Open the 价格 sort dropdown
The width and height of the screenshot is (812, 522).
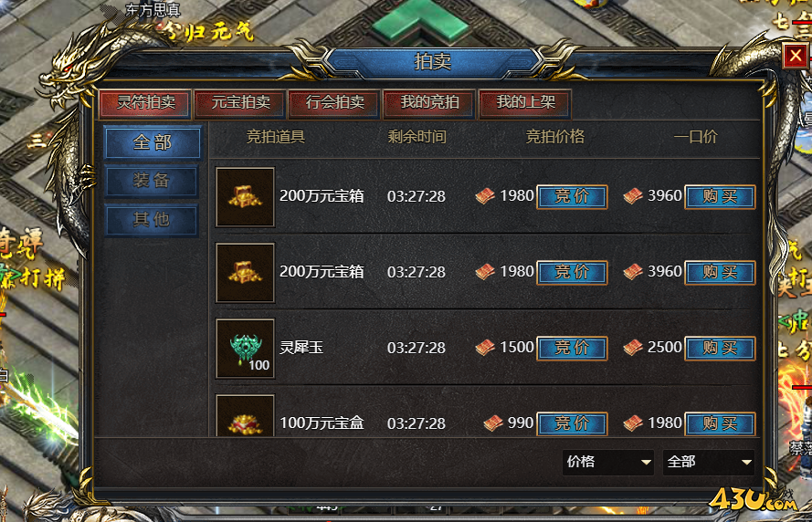(608, 462)
